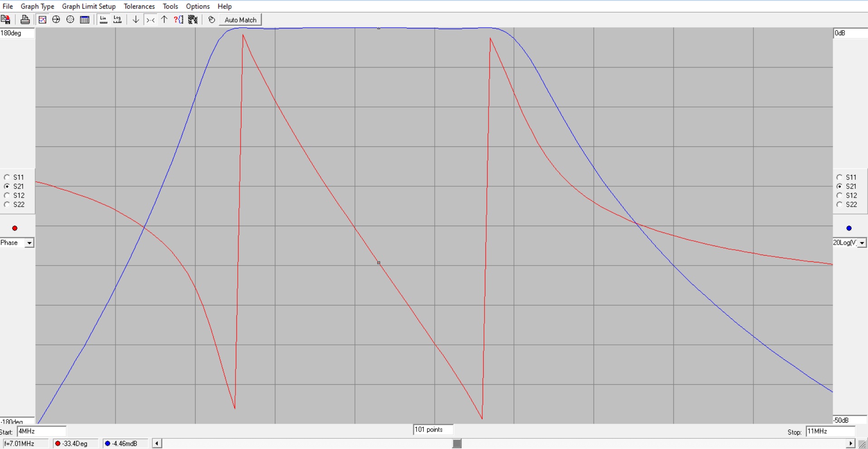Click the inward arrows toolbar icon
Viewport: 868px width, 449px height.
(150, 19)
